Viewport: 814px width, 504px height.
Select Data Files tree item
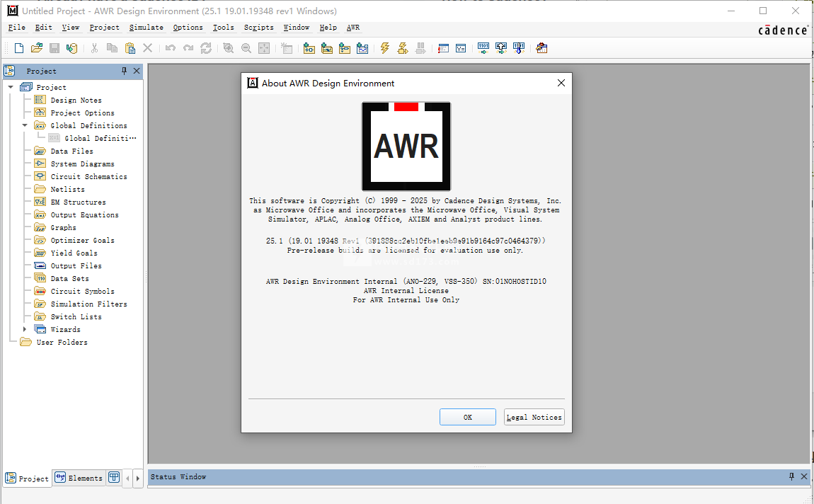71,151
